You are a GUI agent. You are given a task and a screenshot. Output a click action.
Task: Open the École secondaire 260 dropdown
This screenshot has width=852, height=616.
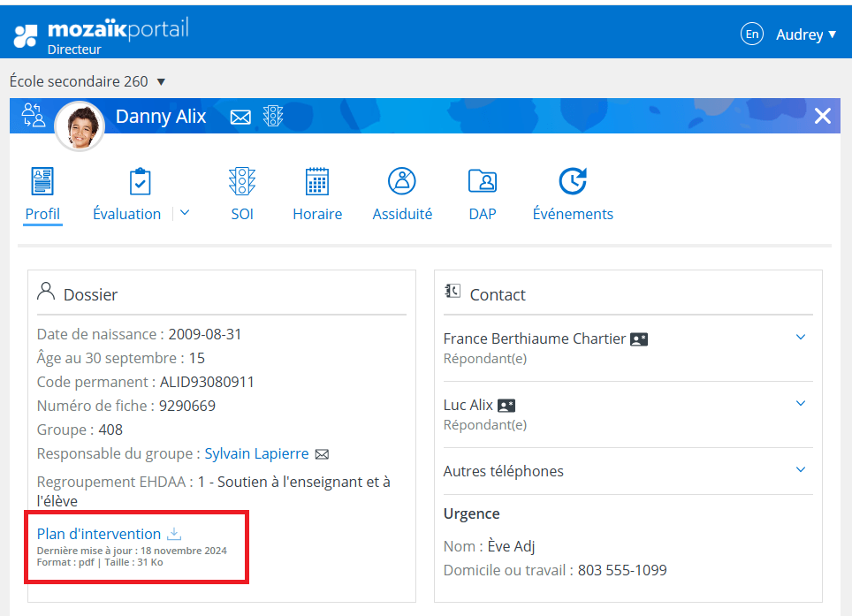[x=160, y=82]
